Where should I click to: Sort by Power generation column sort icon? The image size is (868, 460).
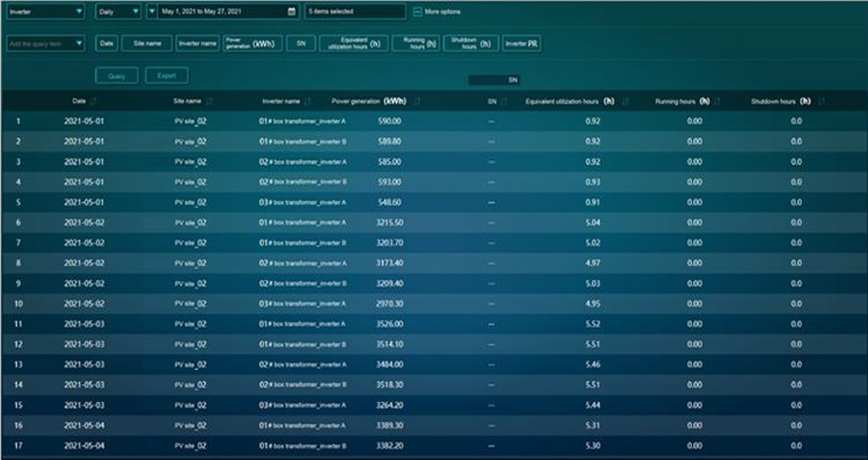click(417, 102)
